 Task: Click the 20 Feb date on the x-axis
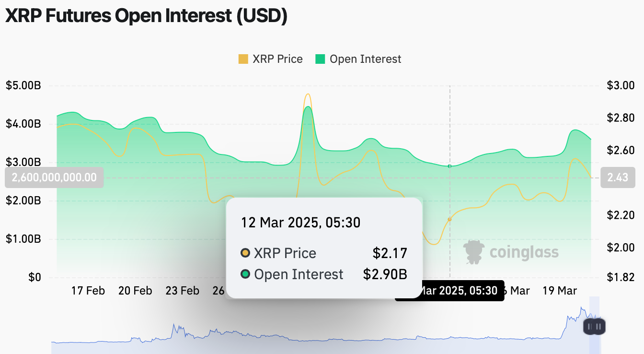(x=136, y=291)
